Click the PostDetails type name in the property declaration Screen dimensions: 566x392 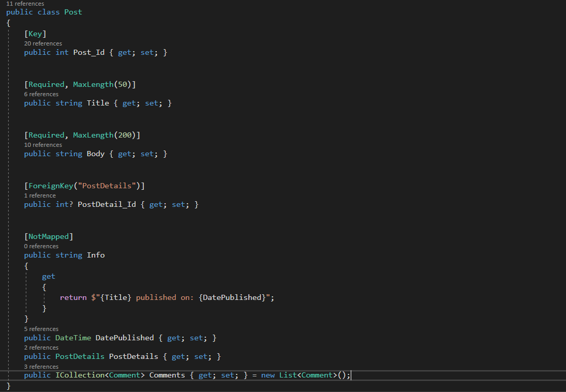point(80,357)
